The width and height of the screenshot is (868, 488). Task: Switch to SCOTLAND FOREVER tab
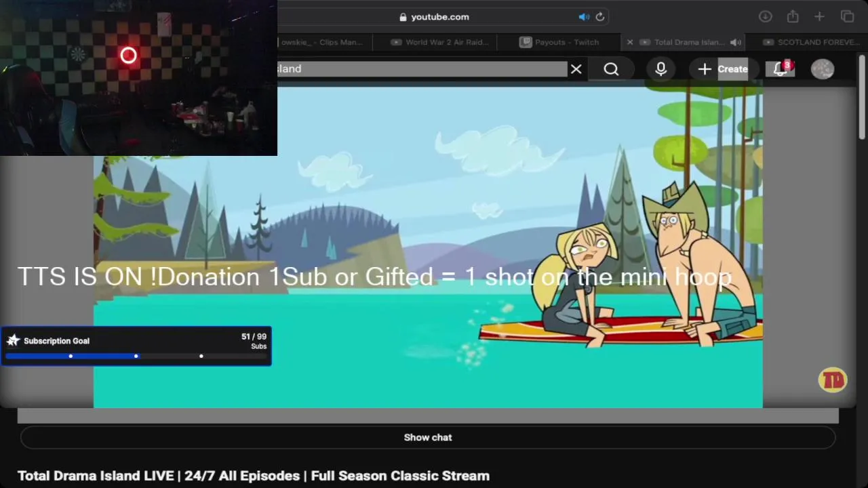[812, 42]
